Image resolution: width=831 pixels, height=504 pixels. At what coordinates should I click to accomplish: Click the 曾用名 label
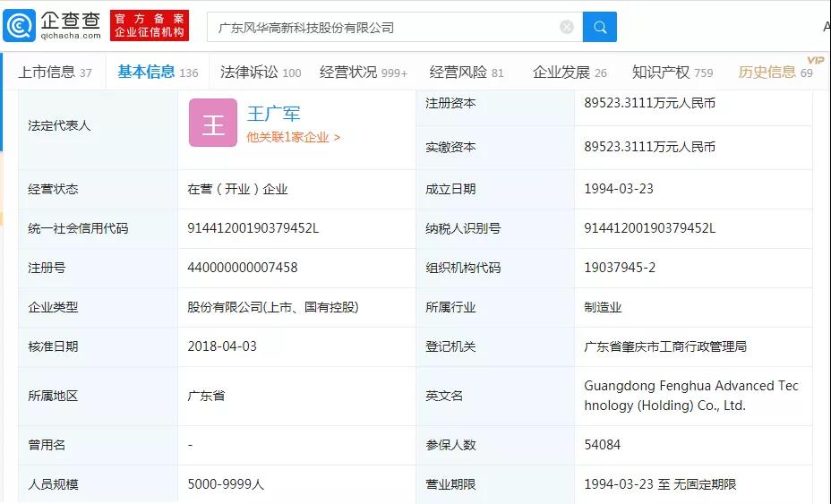[47, 445]
